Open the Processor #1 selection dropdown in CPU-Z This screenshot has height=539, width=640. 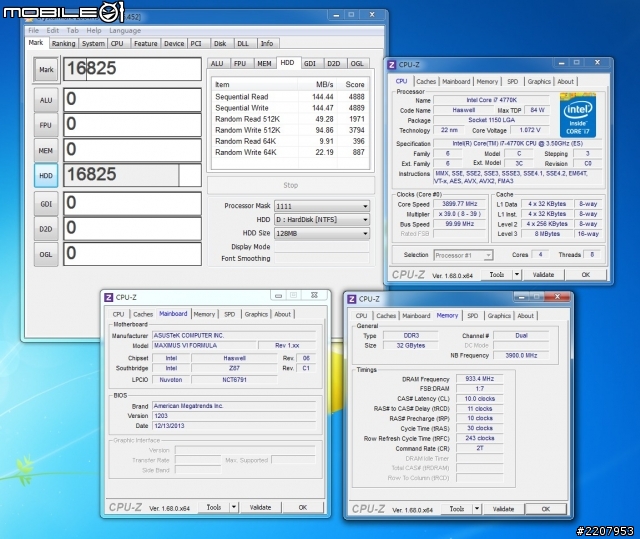pos(463,255)
